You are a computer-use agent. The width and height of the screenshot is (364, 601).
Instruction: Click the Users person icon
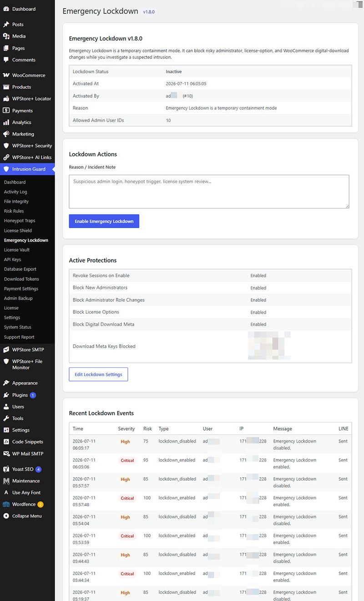6,407
